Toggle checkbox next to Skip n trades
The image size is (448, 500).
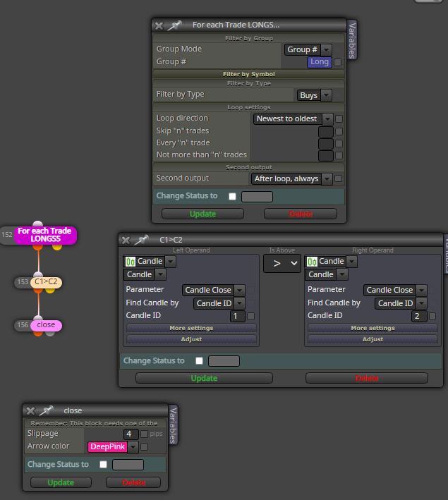click(339, 131)
